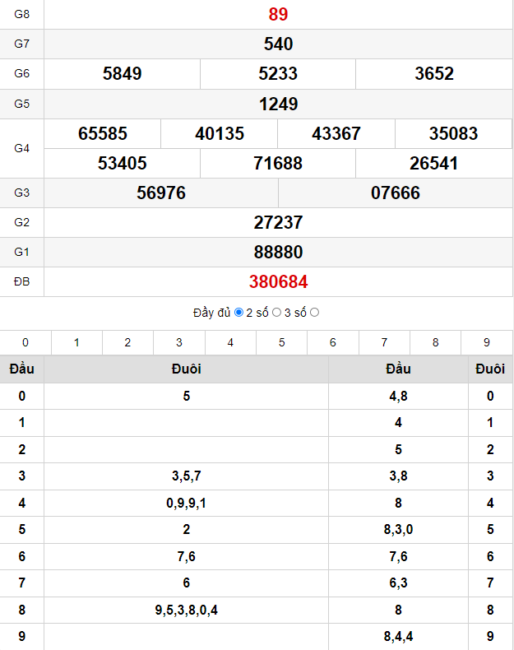This screenshot has width=514, height=650.
Task: Select digit filter tab 5
Action: 282,342
